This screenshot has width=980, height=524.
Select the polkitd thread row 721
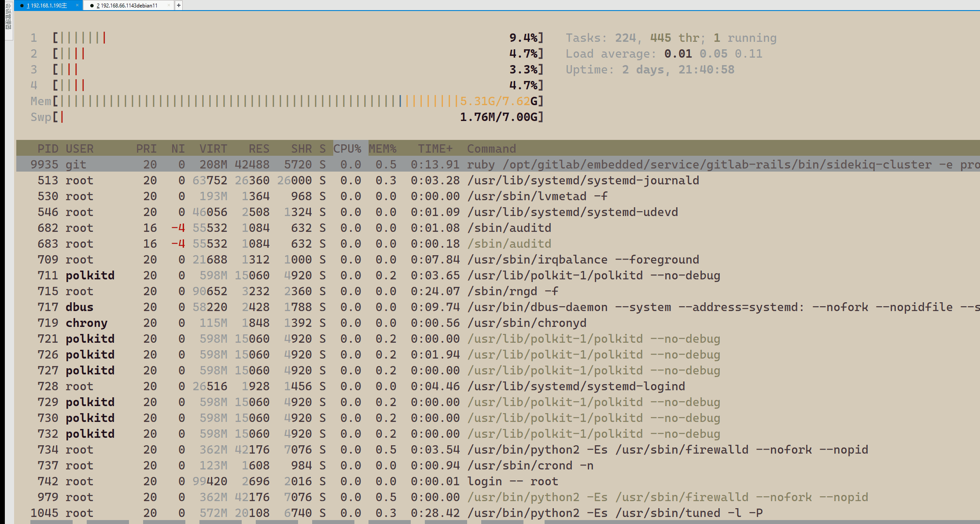(x=498, y=339)
